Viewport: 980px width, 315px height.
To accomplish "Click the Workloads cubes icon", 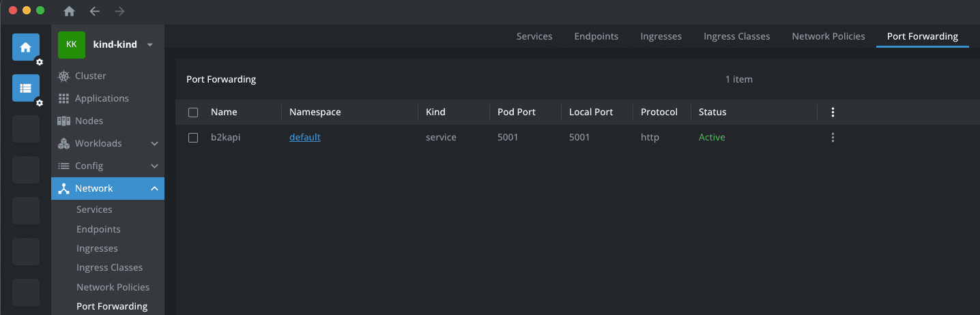I will click(64, 143).
